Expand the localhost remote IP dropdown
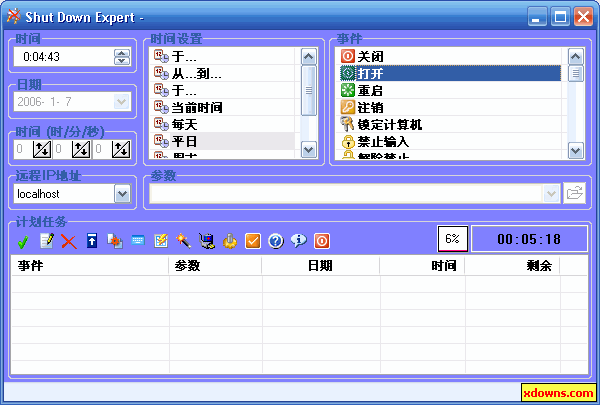 pyautogui.click(x=122, y=194)
